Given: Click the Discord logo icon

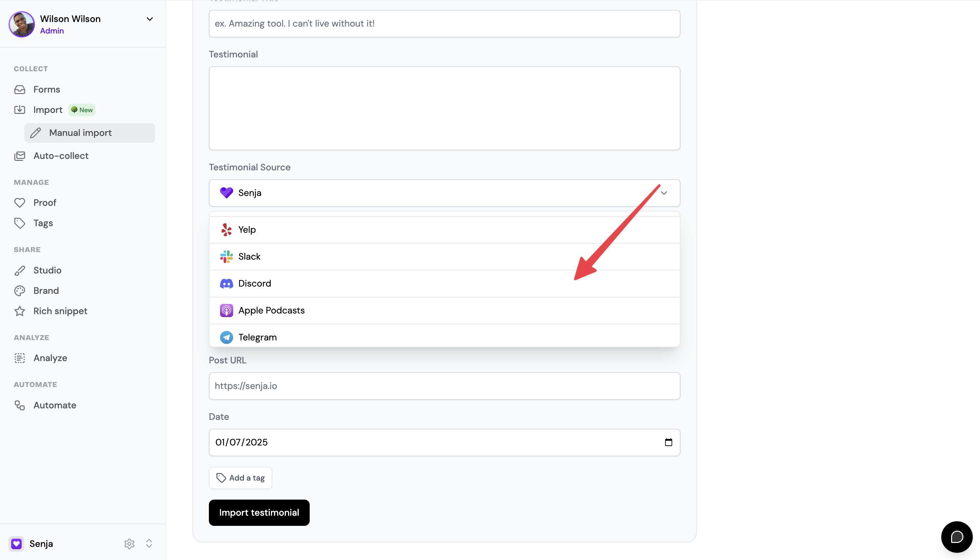Looking at the screenshot, I should [226, 284].
